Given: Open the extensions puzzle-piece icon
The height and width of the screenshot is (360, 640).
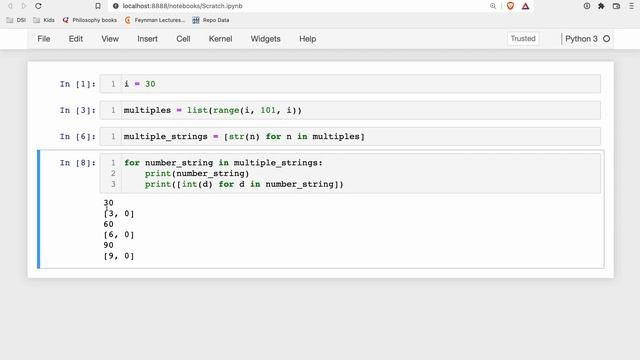Looking at the screenshot, I should 601,6.
